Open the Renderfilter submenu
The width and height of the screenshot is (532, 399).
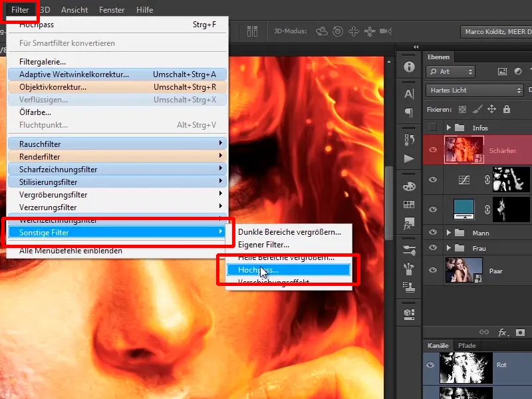click(x=117, y=157)
